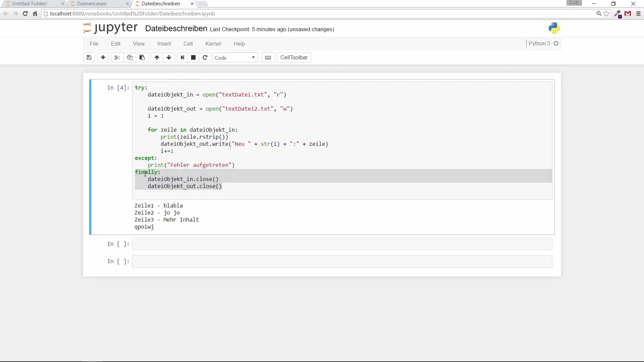Close the Dateibeschreiben tab
This screenshot has width=644, height=362.
point(192,4)
